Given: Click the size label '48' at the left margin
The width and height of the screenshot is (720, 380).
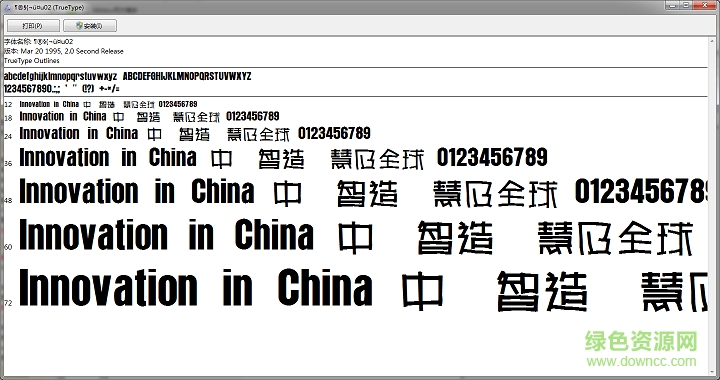Looking at the screenshot, I should [8, 200].
